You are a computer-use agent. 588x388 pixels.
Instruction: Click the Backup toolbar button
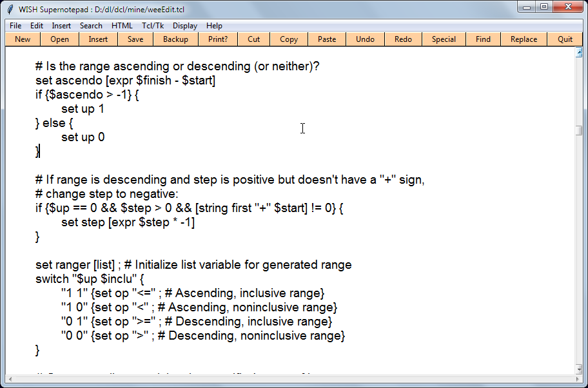pos(175,39)
